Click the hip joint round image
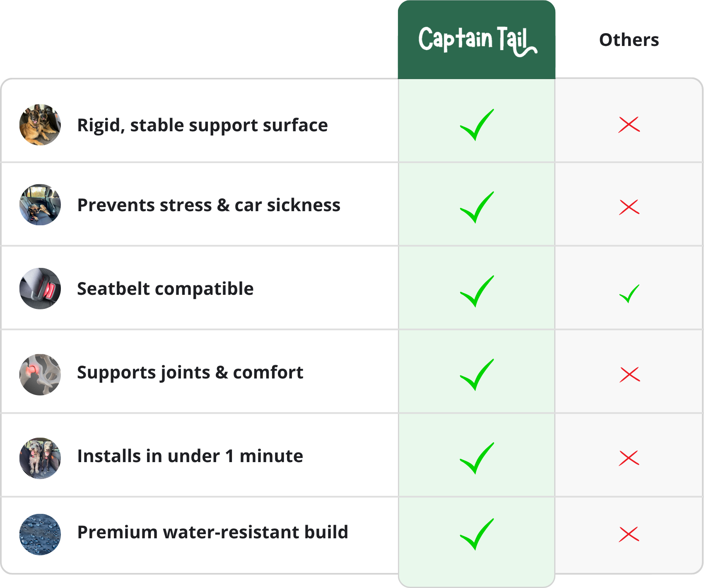Viewport: 704px width, 588px height. pyautogui.click(x=40, y=374)
